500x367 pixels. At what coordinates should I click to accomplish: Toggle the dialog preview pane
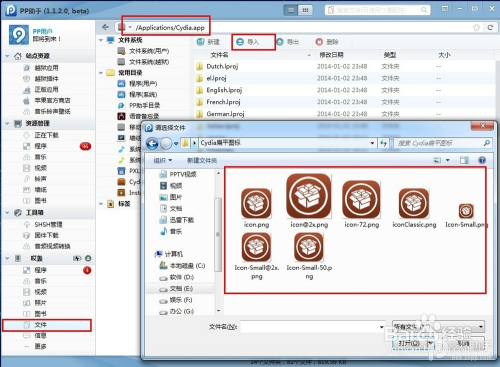tap(464, 161)
